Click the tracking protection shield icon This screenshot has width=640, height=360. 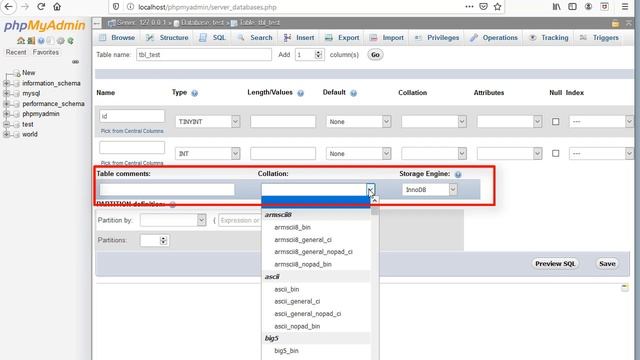pyautogui.click(x=116, y=7)
